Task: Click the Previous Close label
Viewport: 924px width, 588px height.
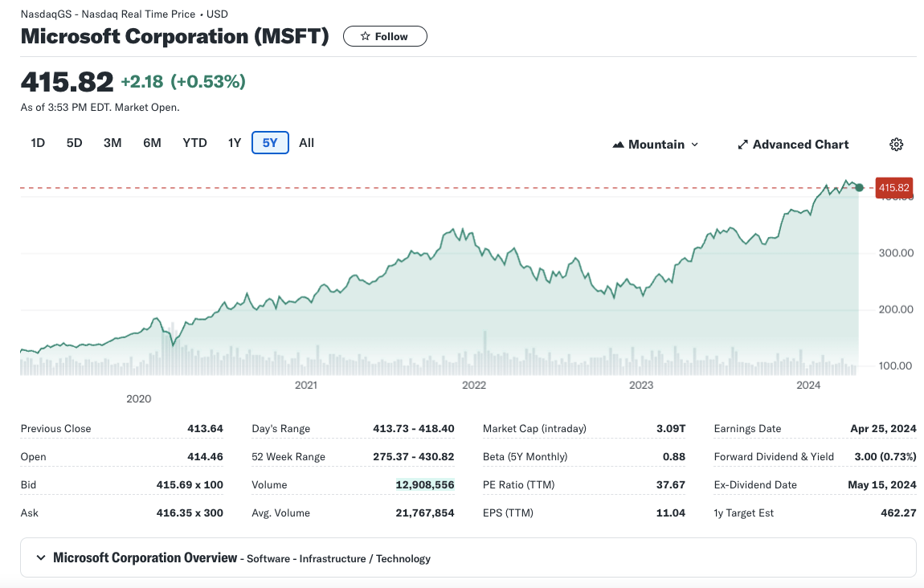Action: pyautogui.click(x=56, y=428)
